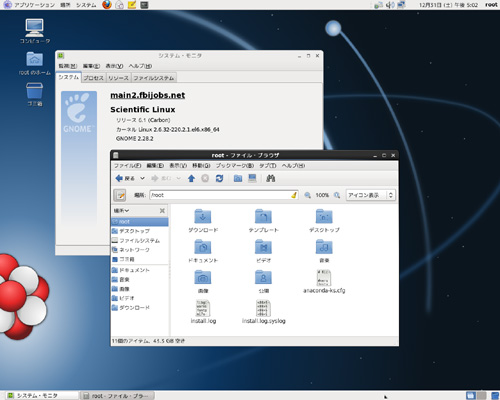Screen dimensions: 500x400
Task: Expand the back history dropdown arrow
Action: [x=142, y=178]
